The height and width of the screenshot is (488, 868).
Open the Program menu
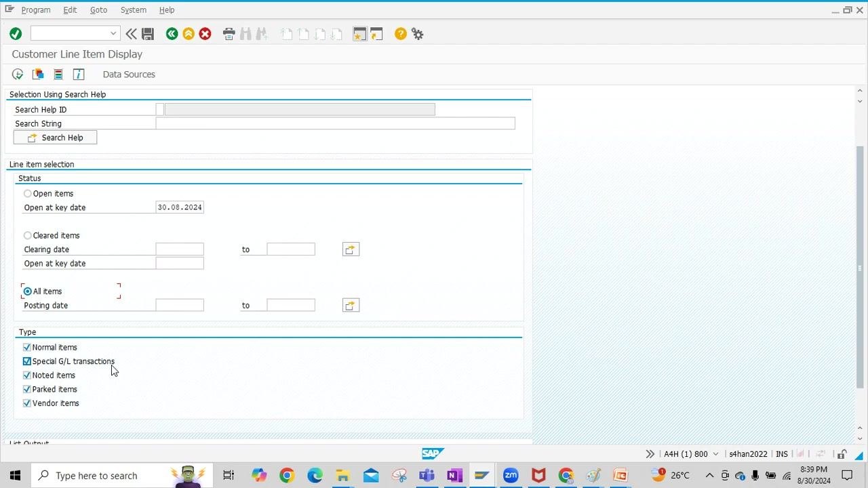36,10
